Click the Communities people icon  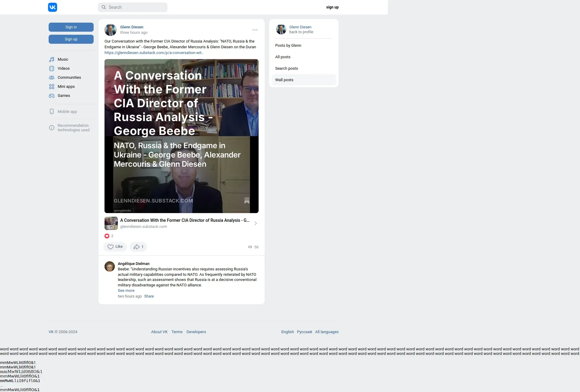pos(52,78)
